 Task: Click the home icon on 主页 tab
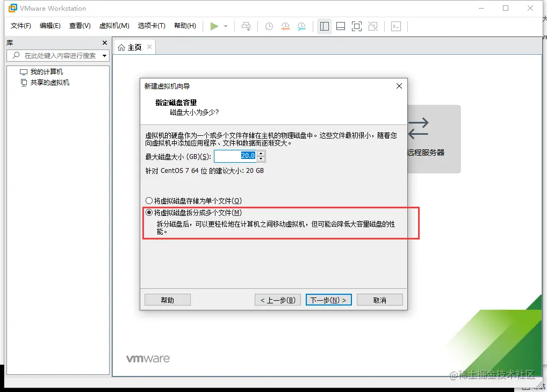point(121,47)
